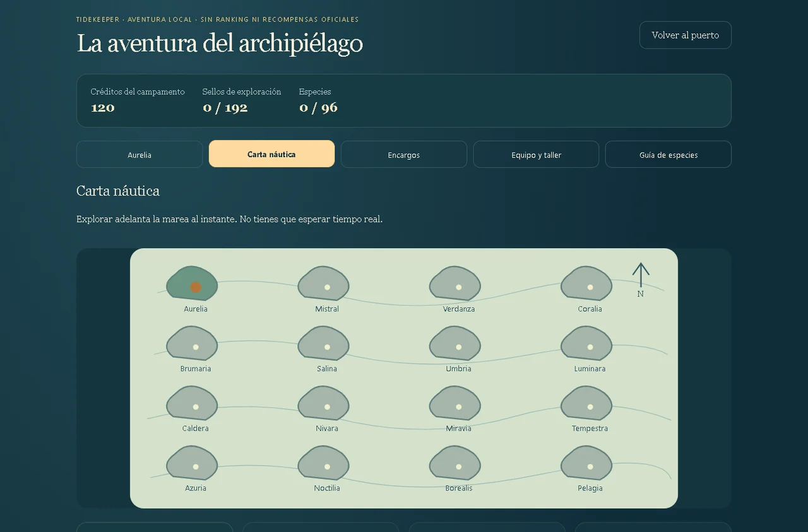Click the Salina island shape
This screenshot has height=532, width=808.
coord(323,343)
